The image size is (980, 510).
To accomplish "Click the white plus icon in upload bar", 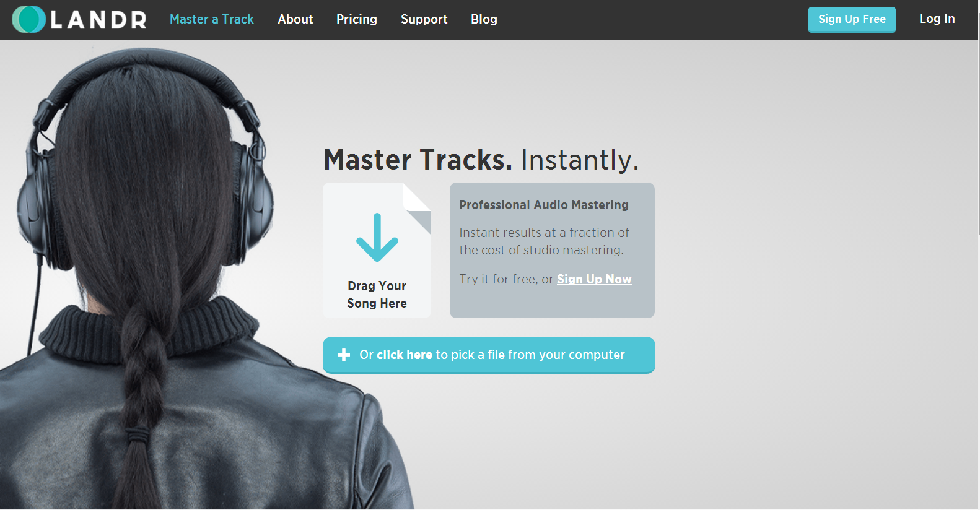I will coord(344,355).
